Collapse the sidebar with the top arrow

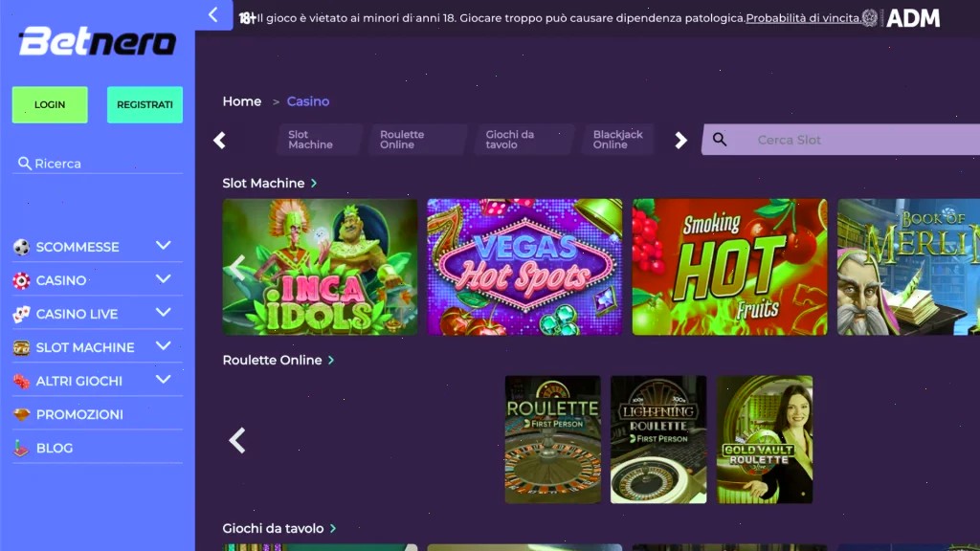click(x=213, y=14)
